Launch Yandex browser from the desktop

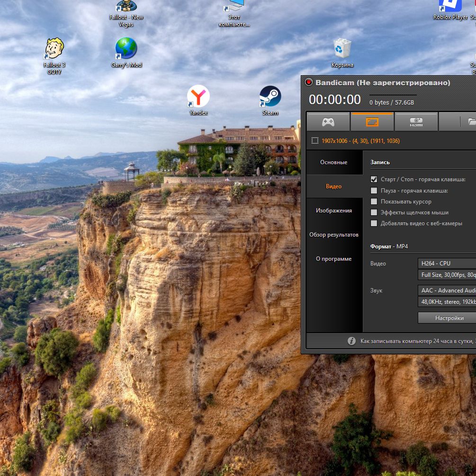click(x=198, y=100)
